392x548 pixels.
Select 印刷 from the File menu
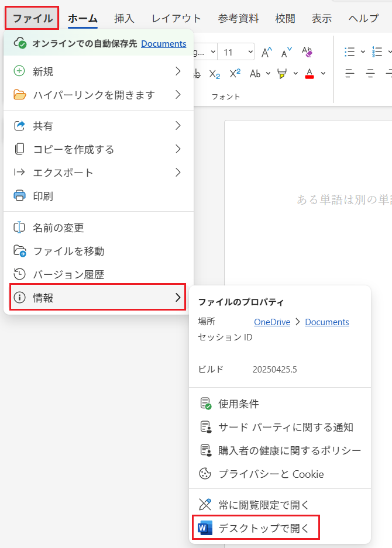coord(43,196)
